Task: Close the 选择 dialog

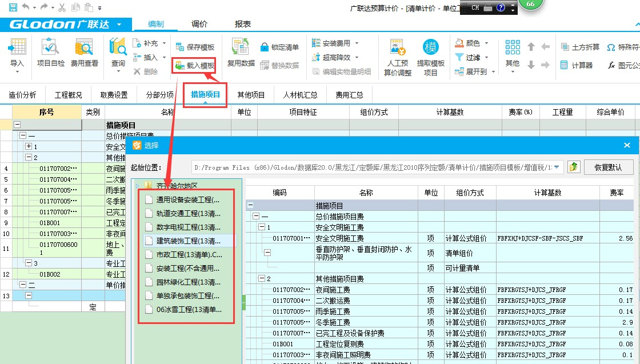Action: coord(627,145)
